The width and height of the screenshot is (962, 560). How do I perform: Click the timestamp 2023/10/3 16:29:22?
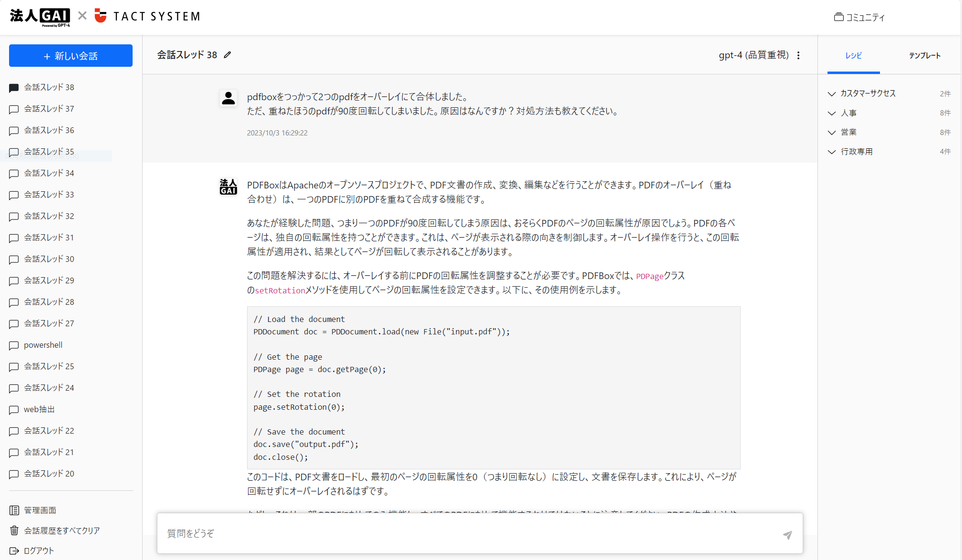pos(277,133)
